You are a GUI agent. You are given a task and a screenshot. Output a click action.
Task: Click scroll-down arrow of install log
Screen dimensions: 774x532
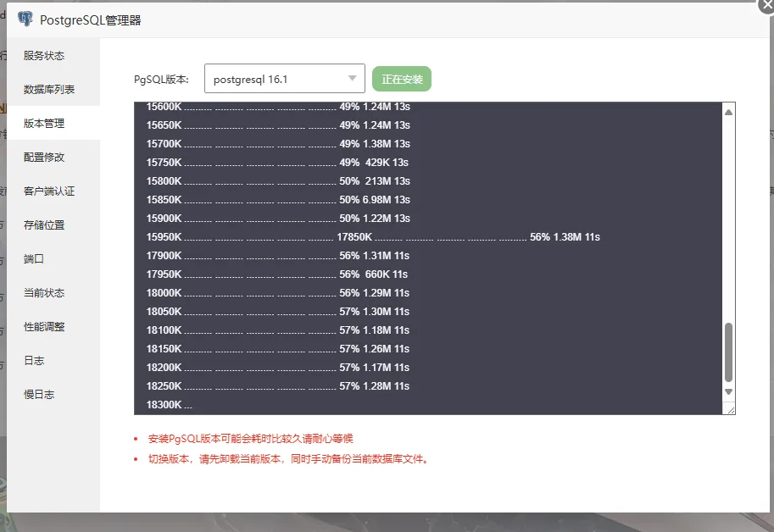pos(728,392)
